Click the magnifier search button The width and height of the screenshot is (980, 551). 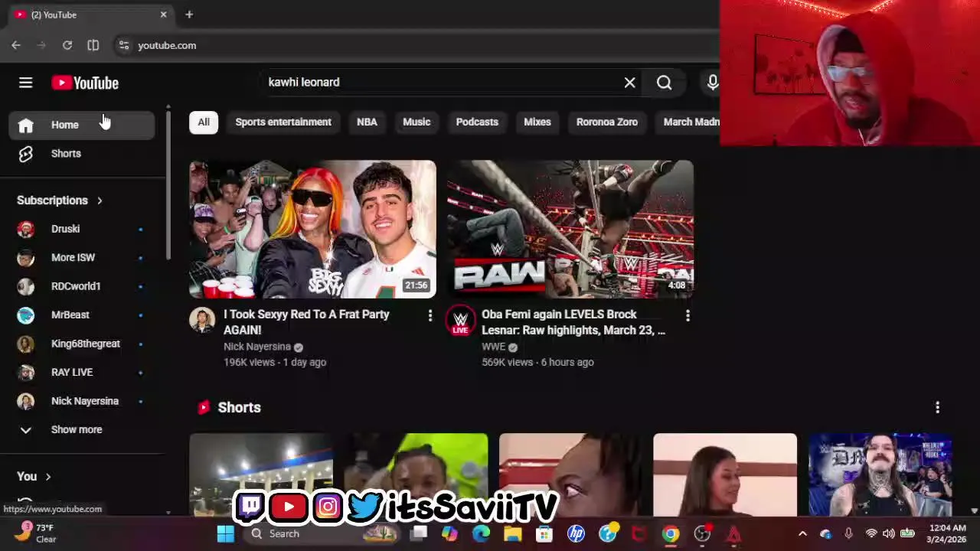[x=664, y=83]
